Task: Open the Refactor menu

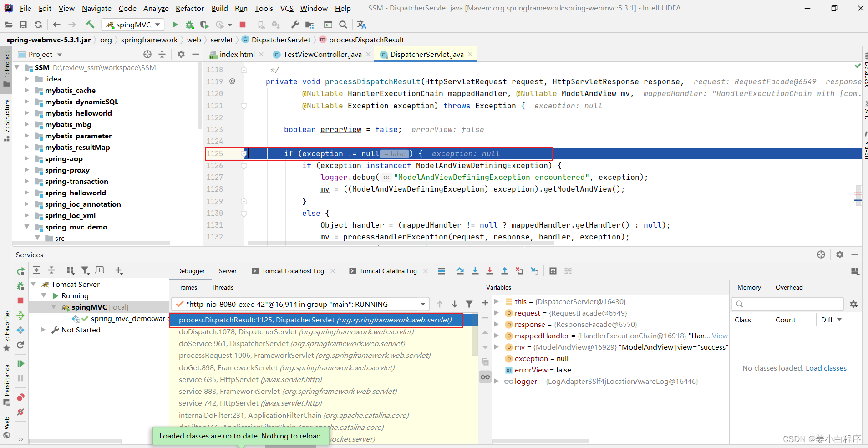Action: tap(189, 8)
